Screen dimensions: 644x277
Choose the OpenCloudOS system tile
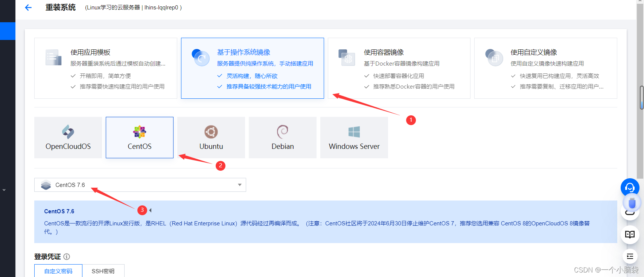point(68,138)
